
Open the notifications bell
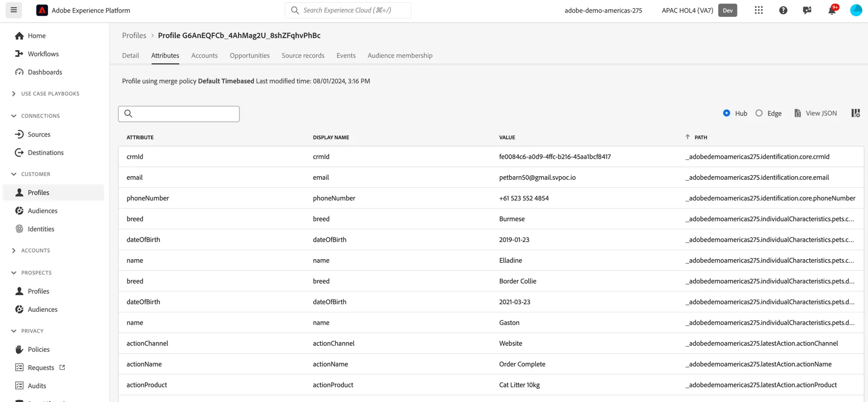(832, 10)
